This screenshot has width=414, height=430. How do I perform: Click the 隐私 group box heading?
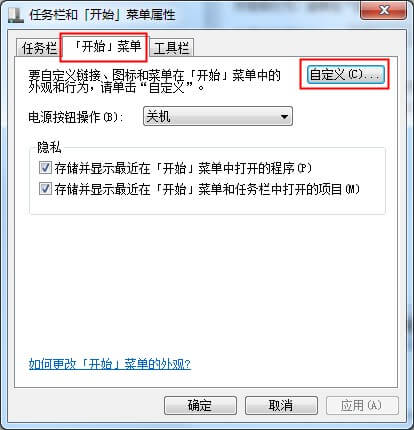[49, 147]
